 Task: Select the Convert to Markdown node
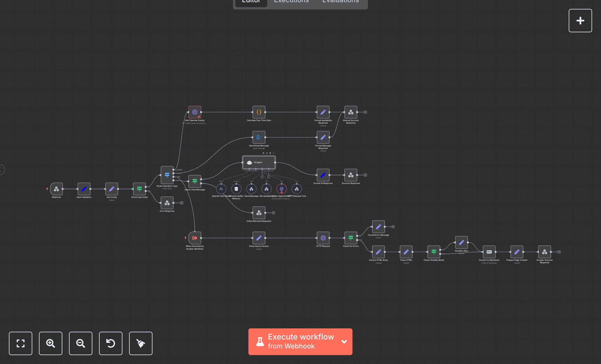(489, 252)
